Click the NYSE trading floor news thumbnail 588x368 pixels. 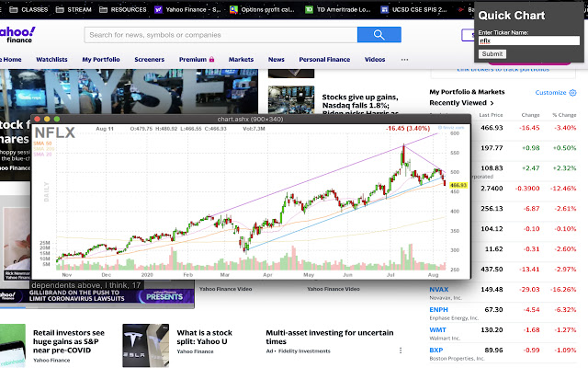click(129, 91)
